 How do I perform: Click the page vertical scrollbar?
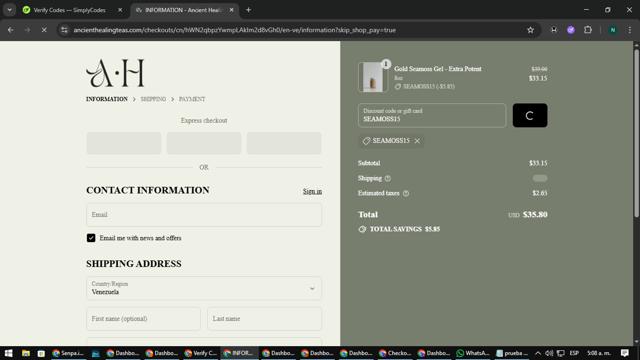point(636,134)
